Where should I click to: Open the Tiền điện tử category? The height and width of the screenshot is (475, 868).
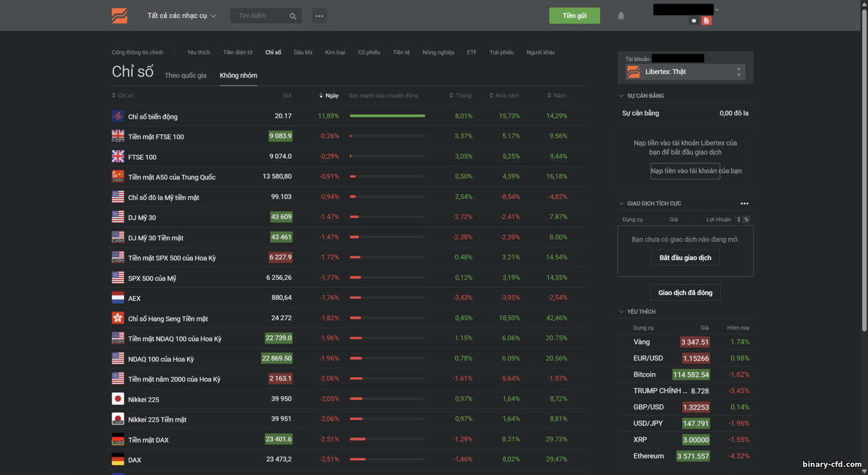coord(238,52)
